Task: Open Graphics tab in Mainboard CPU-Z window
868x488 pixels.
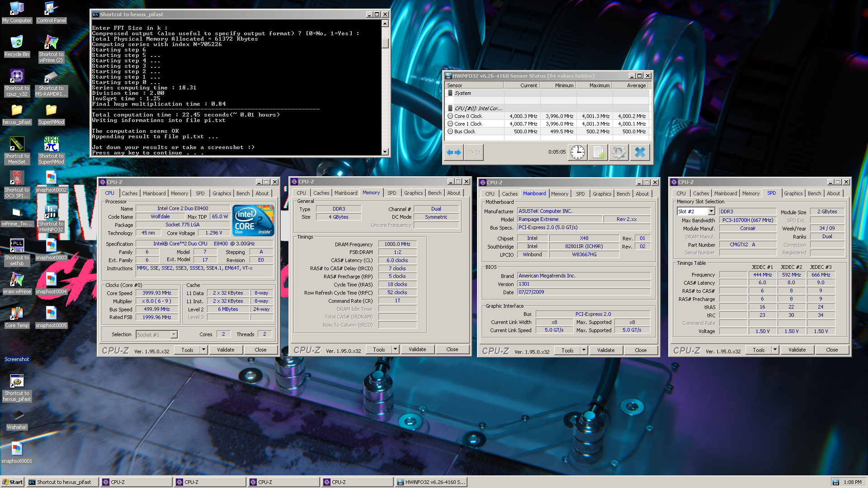Action: click(x=602, y=194)
